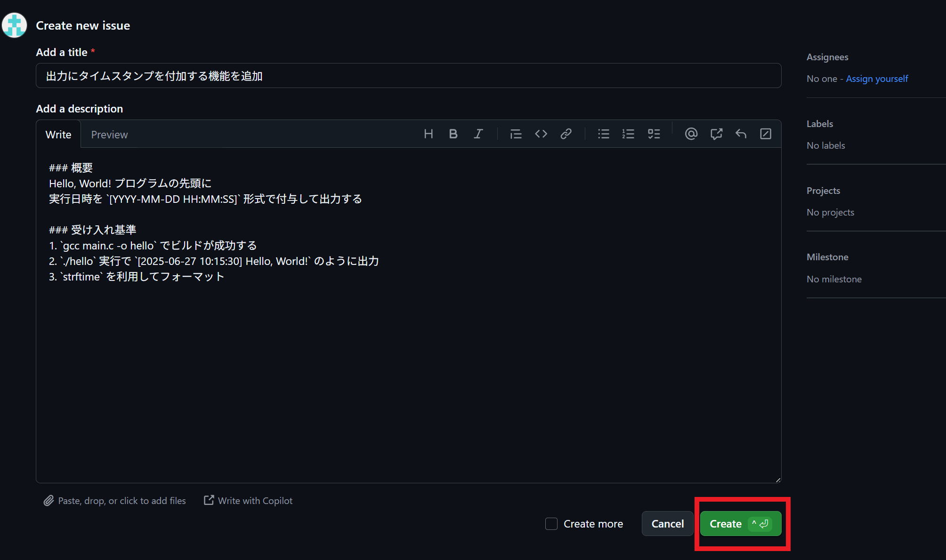Click the issue title input field
This screenshot has width=946, height=560.
tap(408, 75)
